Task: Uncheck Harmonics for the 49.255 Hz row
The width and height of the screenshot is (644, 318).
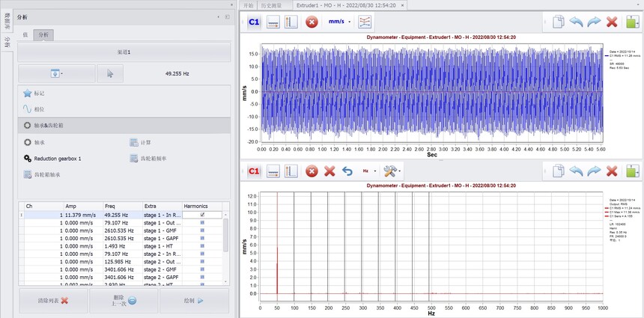Action: coord(202,215)
